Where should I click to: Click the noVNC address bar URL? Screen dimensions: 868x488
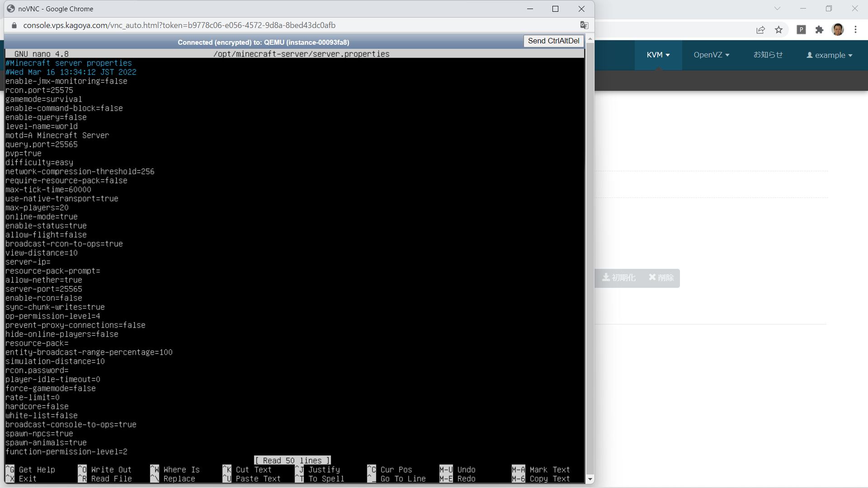(x=179, y=25)
